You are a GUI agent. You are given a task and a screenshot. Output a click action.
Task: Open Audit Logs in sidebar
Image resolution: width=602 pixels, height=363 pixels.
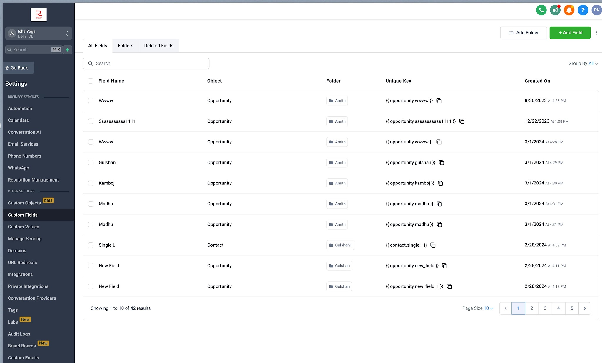[x=19, y=334]
